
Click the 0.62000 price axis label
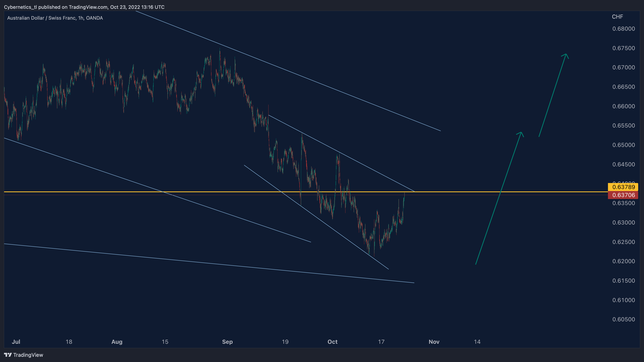pyautogui.click(x=624, y=261)
